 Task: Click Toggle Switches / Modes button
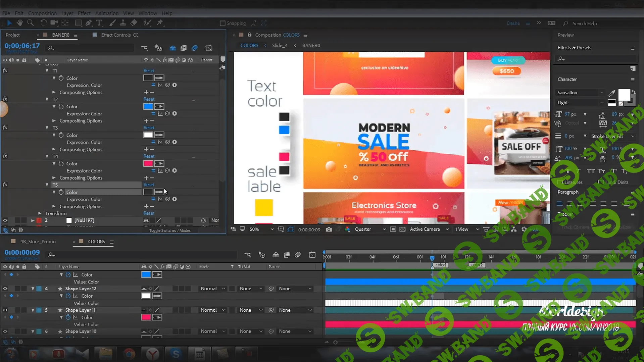coord(170,230)
